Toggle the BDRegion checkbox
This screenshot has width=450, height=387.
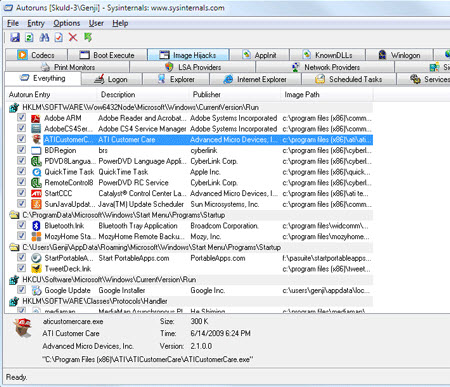[21, 150]
